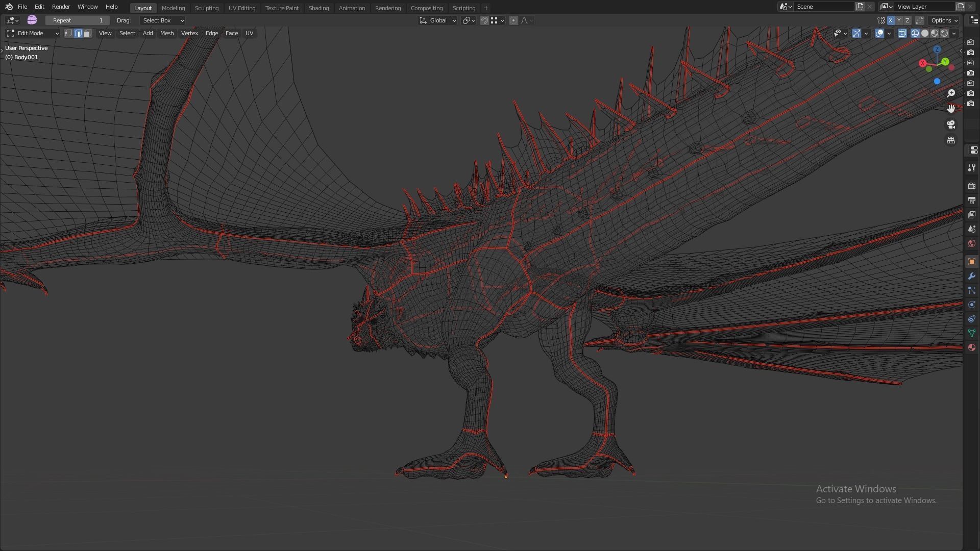Toggle proportional editing
Viewport: 980px width, 551px height.
[x=513, y=20]
